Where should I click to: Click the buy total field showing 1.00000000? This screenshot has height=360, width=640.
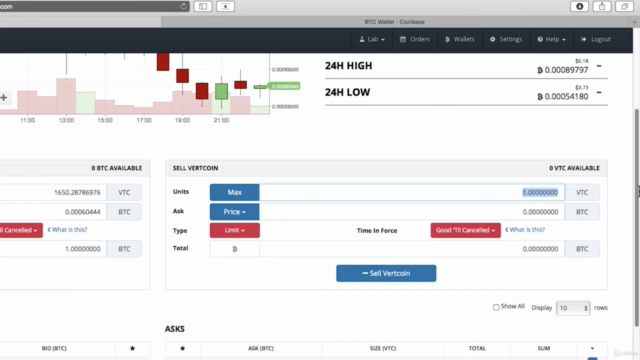pos(53,249)
